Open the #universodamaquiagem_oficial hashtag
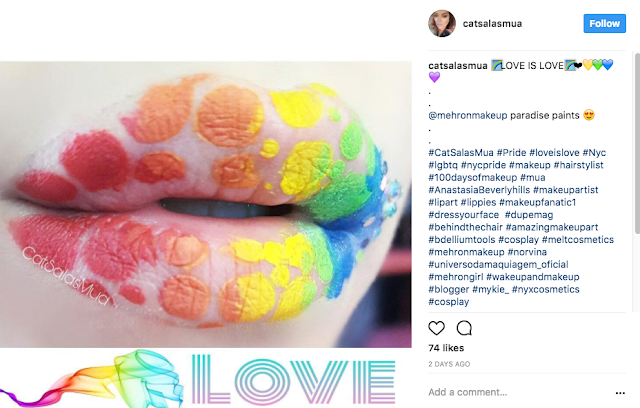640x408 pixels. (498, 264)
